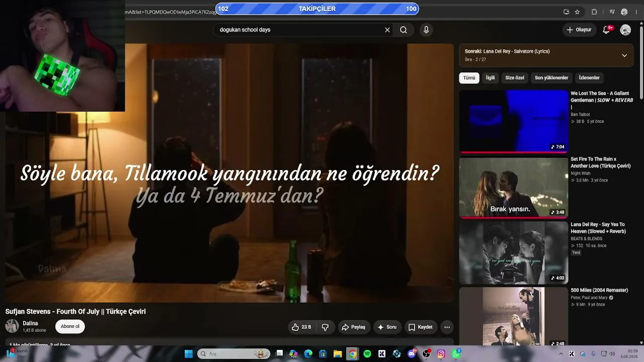The image size is (644, 362).
Task: Open We Lost The Sea video thumbnail
Action: 514,121
